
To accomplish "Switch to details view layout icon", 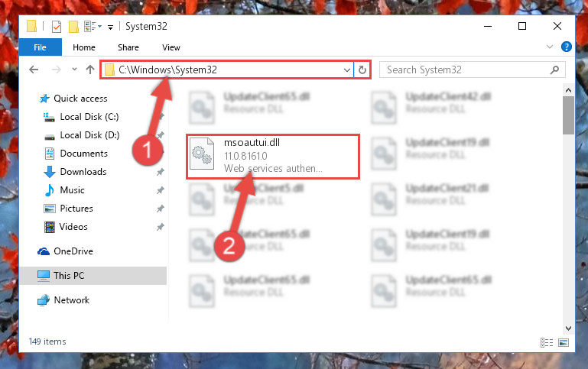I will pos(547,342).
